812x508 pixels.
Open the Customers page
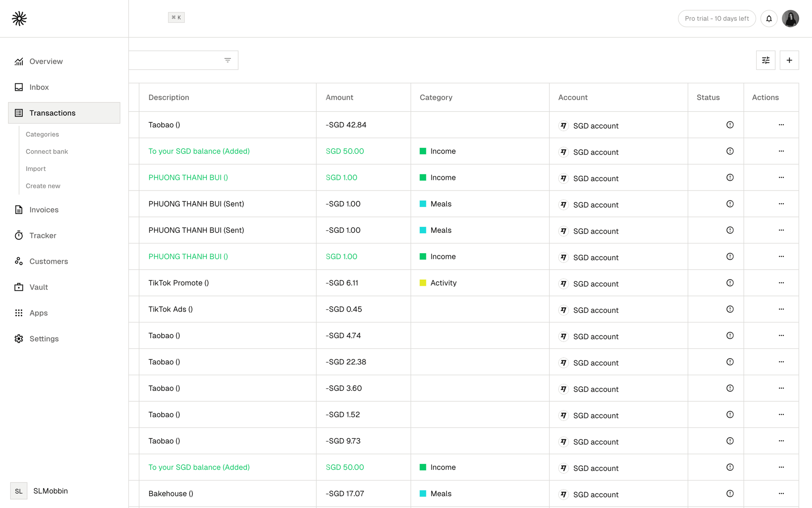[49, 262]
